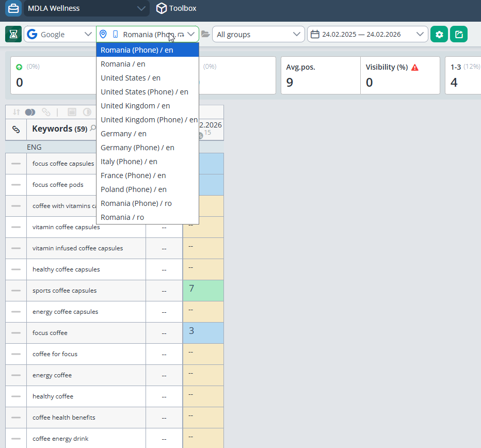Click the 1-3 positions summary card

click(463, 75)
